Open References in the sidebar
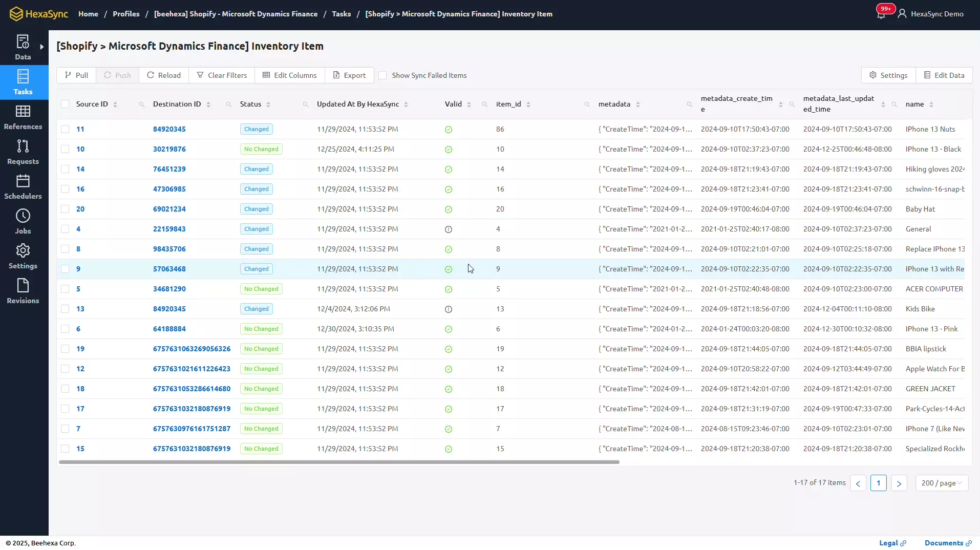 [x=23, y=117]
